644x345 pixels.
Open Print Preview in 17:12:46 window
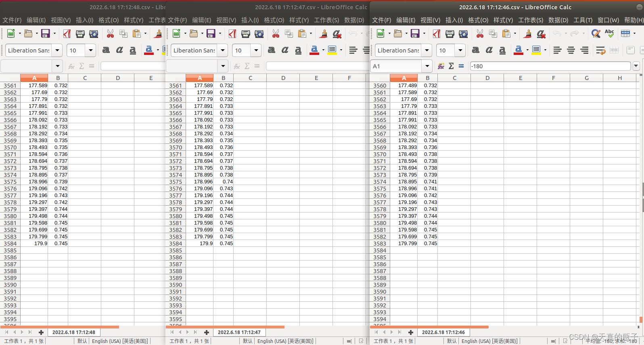[463, 34]
